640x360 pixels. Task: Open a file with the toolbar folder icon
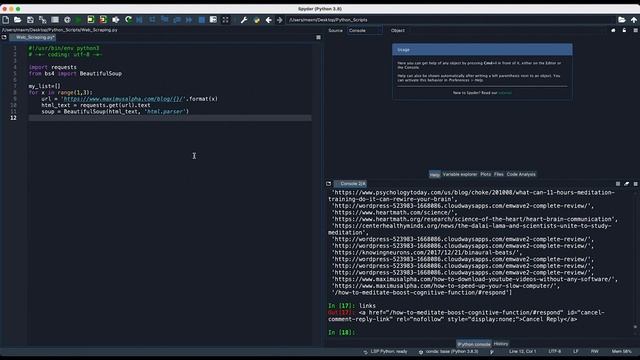click(18, 20)
